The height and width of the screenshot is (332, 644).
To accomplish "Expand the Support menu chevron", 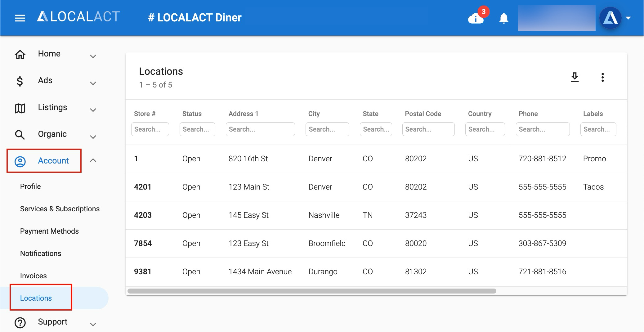I will [93, 325].
